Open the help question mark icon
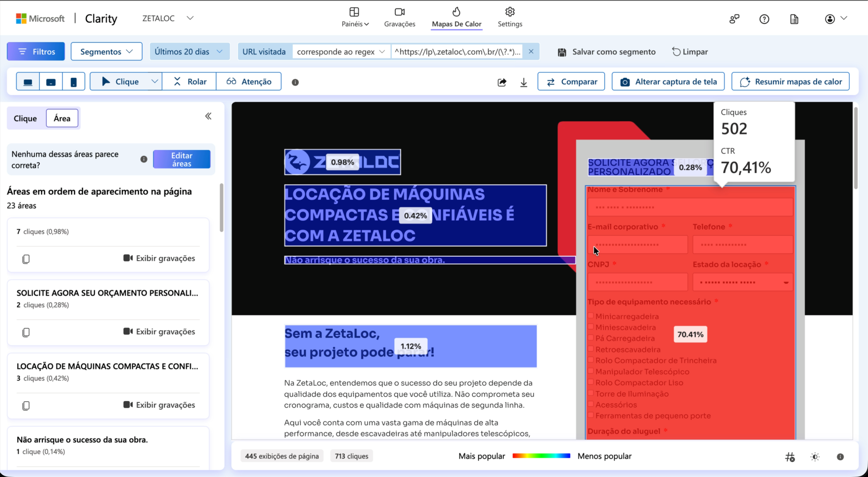Viewport: 868px width, 477px height. click(x=764, y=19)
